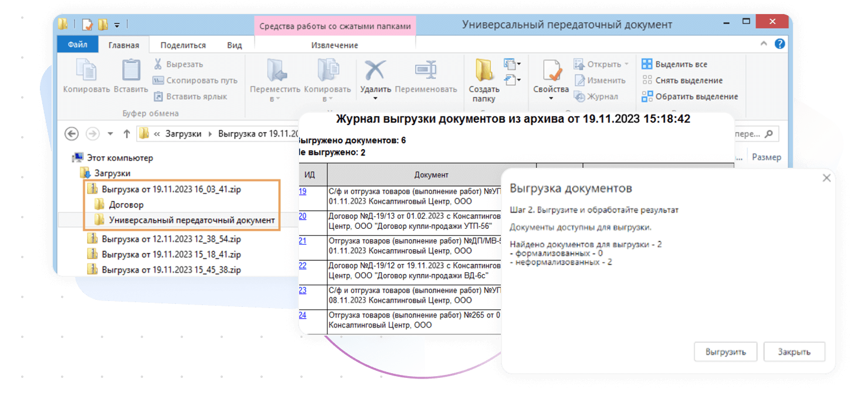
Task: Click the search magnifier icon
Action: click(x=769, y=134)
